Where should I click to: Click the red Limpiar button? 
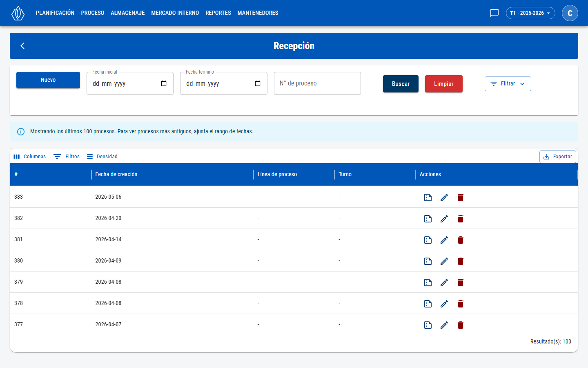pyautogui.click(x=444, y=84)
